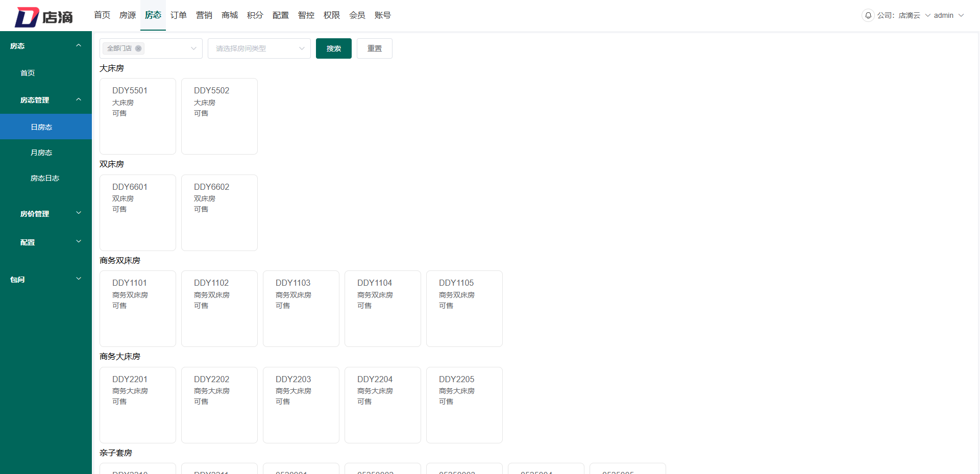The image size is (980, 474).
Task: Open the 请选择房间类型 dropdown
Action: [x=259, y=48]
